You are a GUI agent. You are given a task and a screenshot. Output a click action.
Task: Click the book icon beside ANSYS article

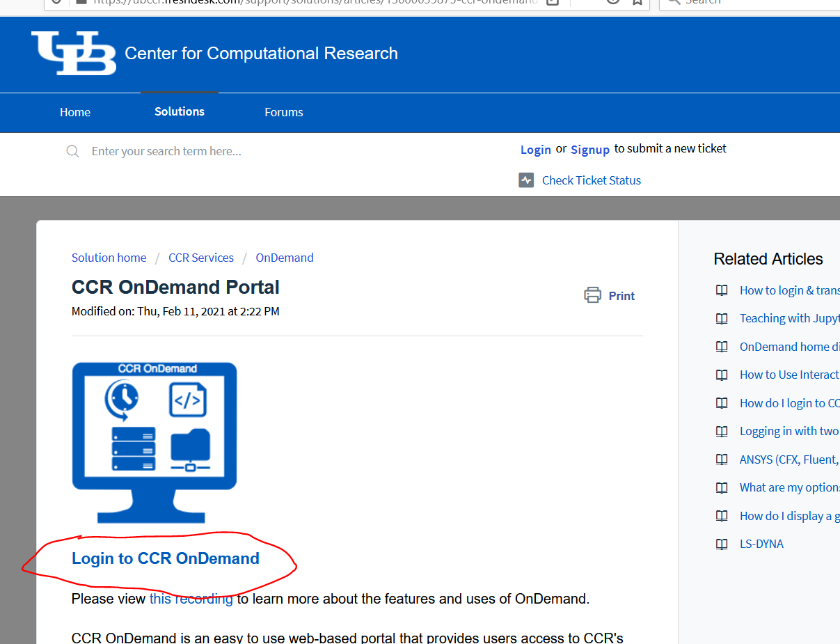pos(722,460)
